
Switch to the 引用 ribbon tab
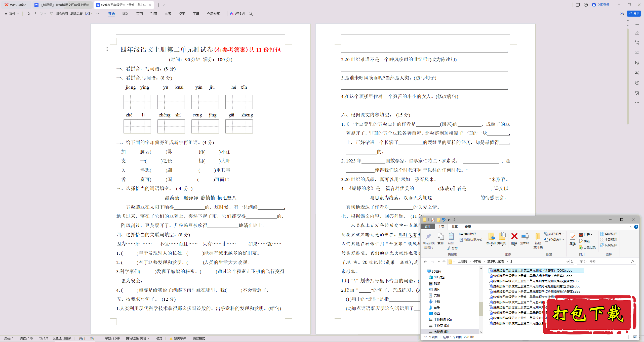point(153,14)
